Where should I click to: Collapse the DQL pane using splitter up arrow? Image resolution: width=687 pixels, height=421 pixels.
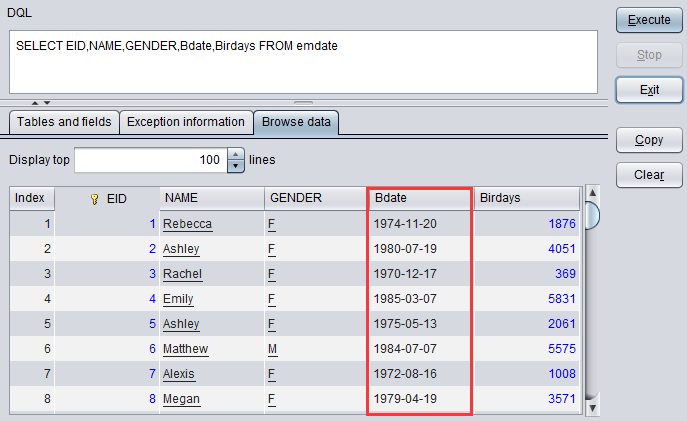coord(34,102)
